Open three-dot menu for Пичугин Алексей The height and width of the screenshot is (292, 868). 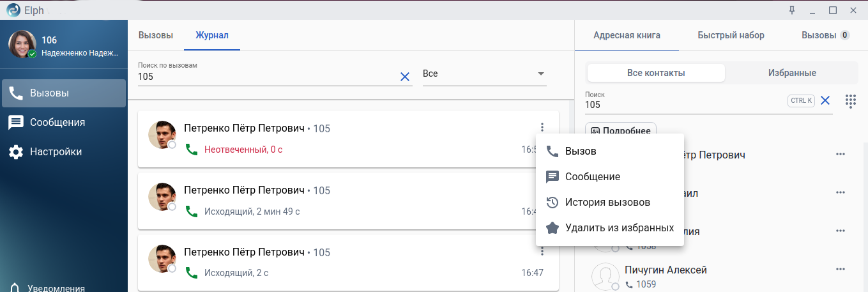[841, 269]
